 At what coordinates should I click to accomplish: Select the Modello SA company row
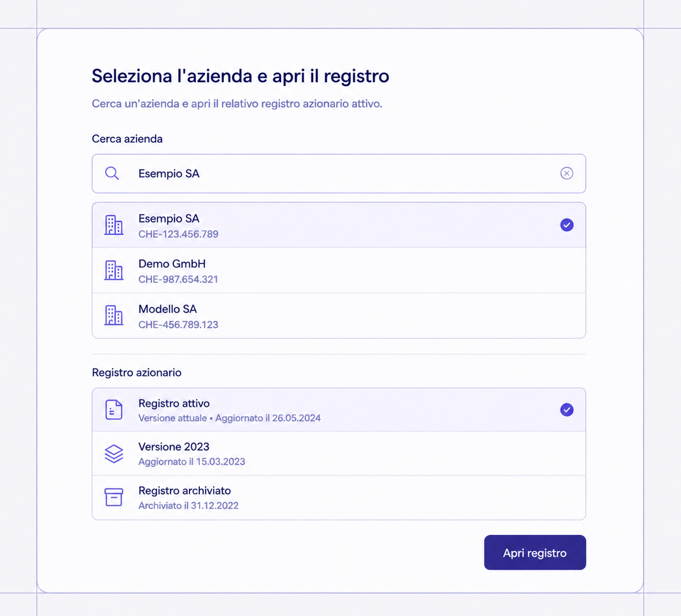pos(339,315)
